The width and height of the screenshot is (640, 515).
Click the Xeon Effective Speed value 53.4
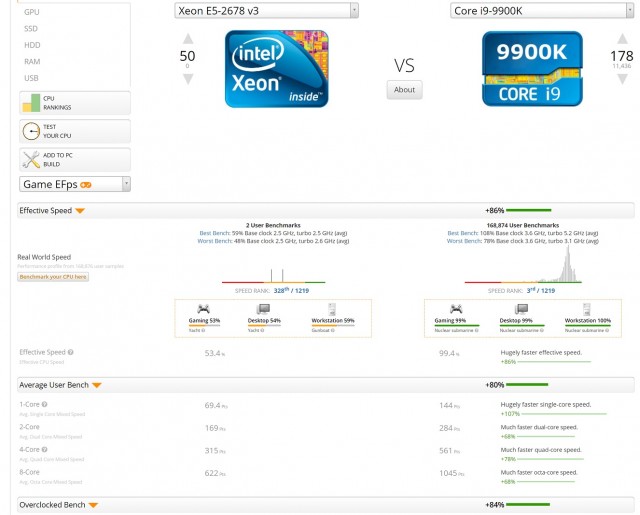(x=215, y=353)
